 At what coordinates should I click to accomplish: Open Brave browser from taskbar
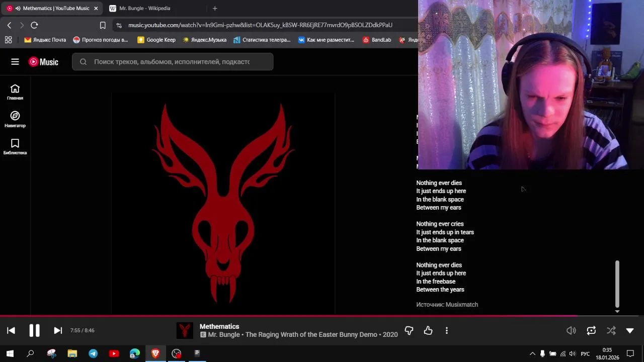155,353
